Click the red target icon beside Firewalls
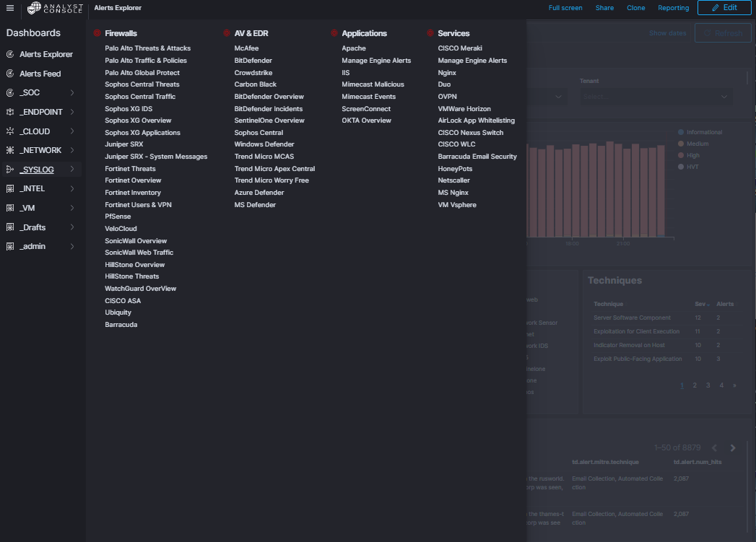The height and width of the screenshot is (542, 756). [x=97, y=33]
